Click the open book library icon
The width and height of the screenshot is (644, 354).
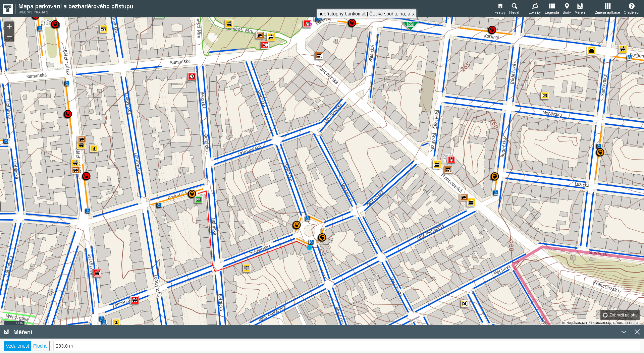point(247,268)
